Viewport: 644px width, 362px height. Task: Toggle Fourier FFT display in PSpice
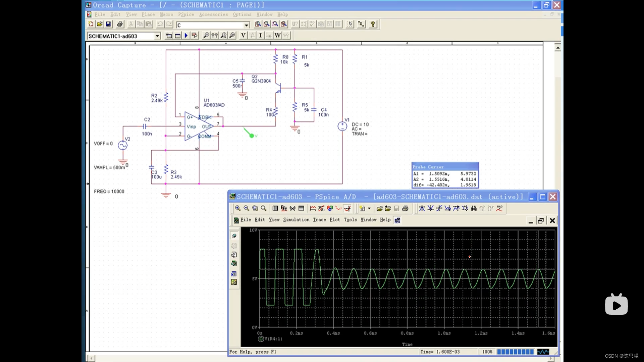pyautogui.click(x=284, y=208)
